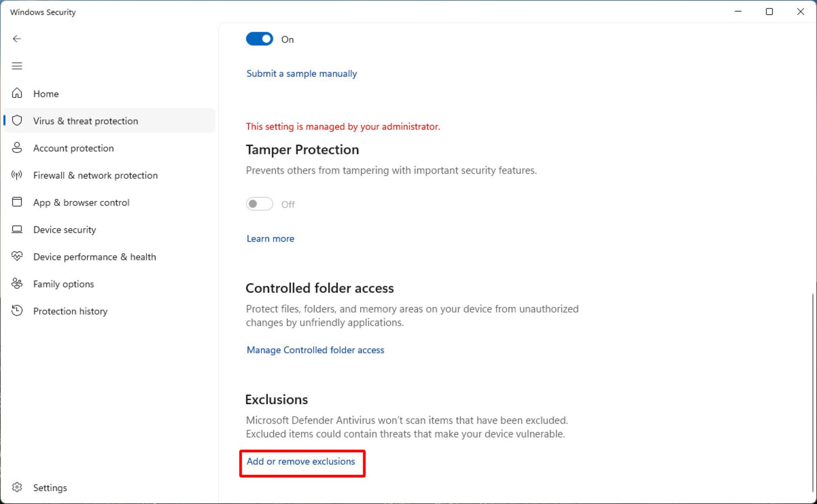Open Device performance & health section
Image resolution: width=817 pixels, height=504 pixels.
click(x=109, y=257)
